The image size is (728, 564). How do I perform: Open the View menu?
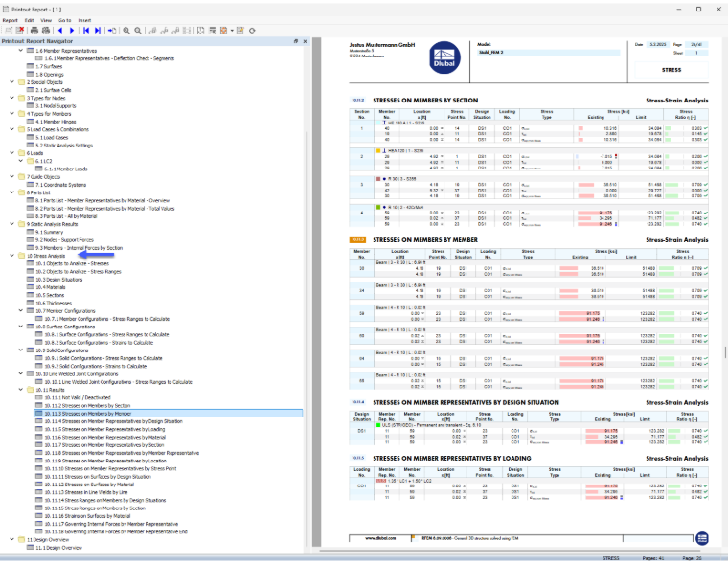[x=46, y=20]
